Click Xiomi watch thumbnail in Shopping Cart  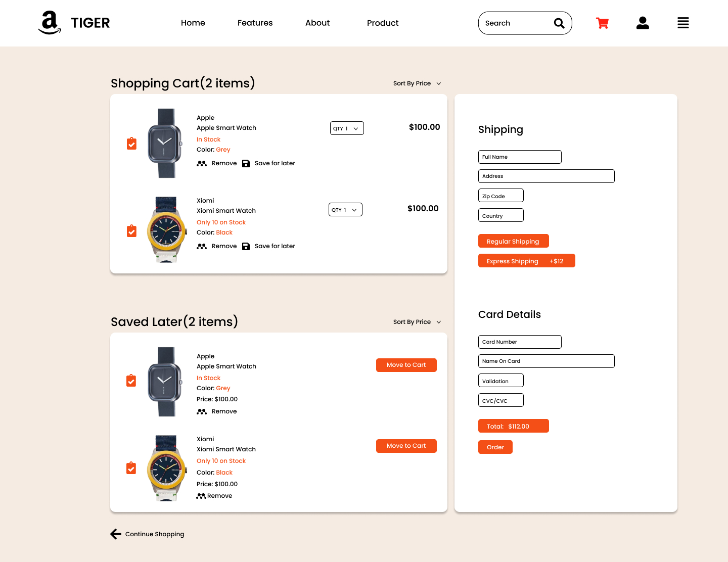coord(166,229)
